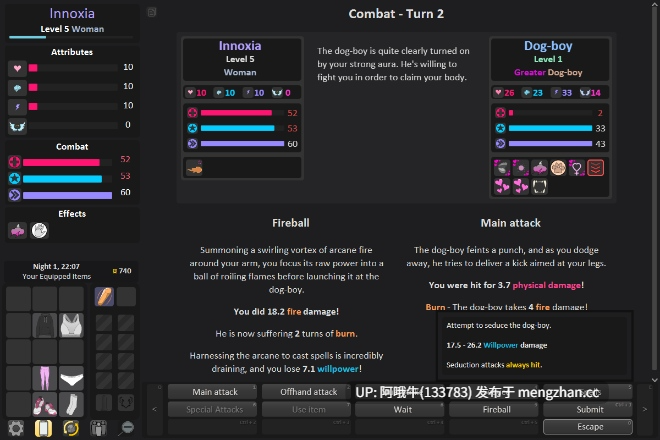Select the equipped sneakers slot
Image resolution: width=660 pixels, height=440 pixels.
45,404
